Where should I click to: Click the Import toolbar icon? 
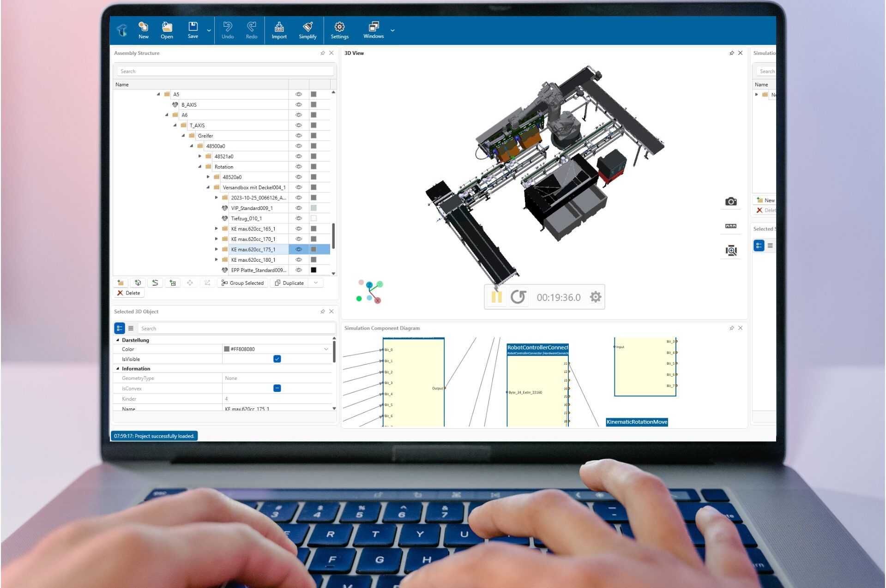[x=279, y=30]
